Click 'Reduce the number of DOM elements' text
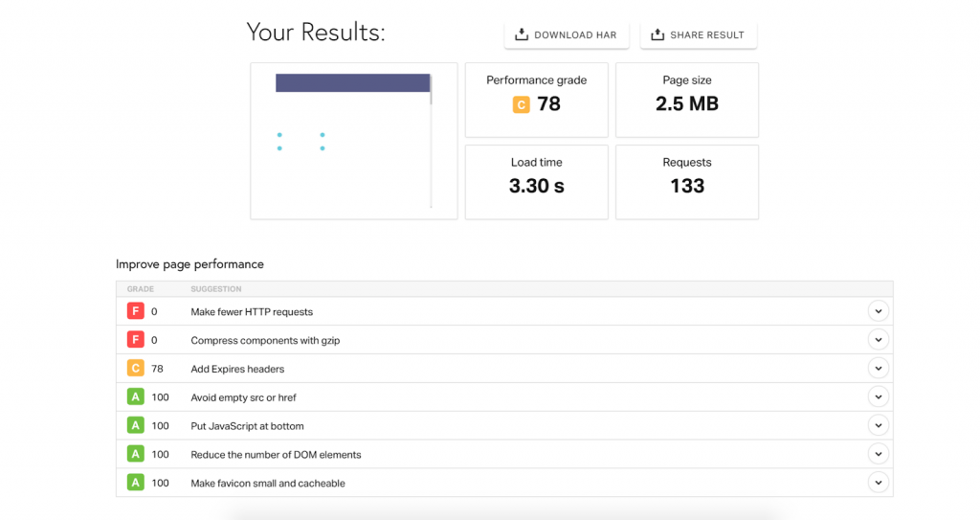 click(276, 455)
